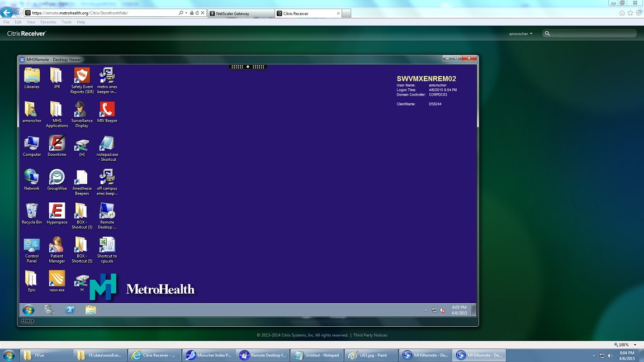Open host system tray volume icon
644x362 pixels.
[610, 356]
